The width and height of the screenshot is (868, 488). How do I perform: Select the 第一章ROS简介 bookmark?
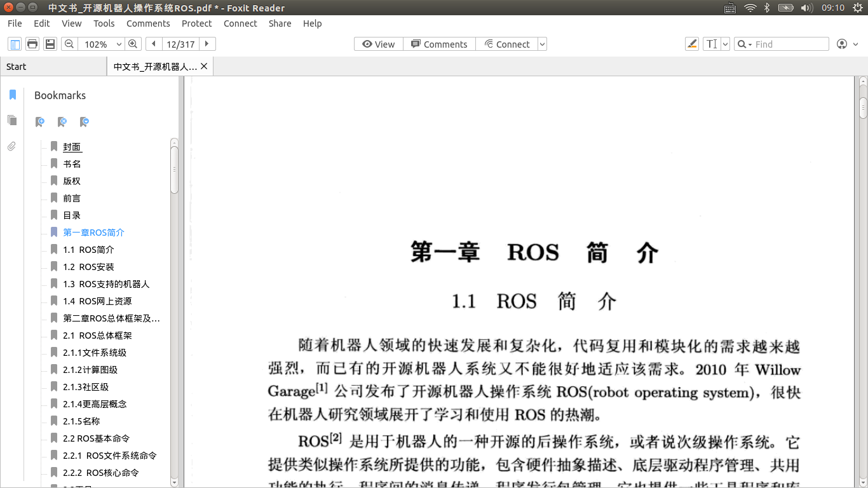coord(93,233)
